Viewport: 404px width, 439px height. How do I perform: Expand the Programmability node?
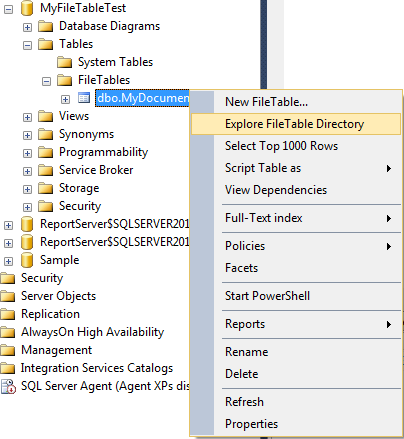pos(27,153)
